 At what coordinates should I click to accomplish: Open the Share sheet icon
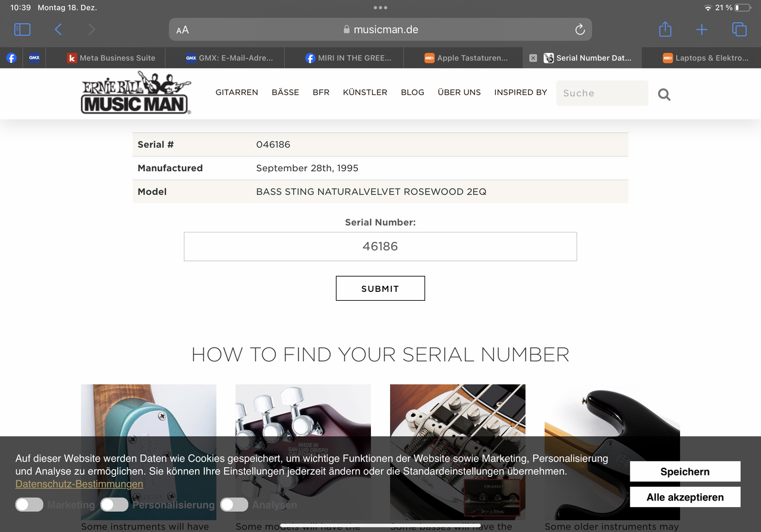coord(665,29)
